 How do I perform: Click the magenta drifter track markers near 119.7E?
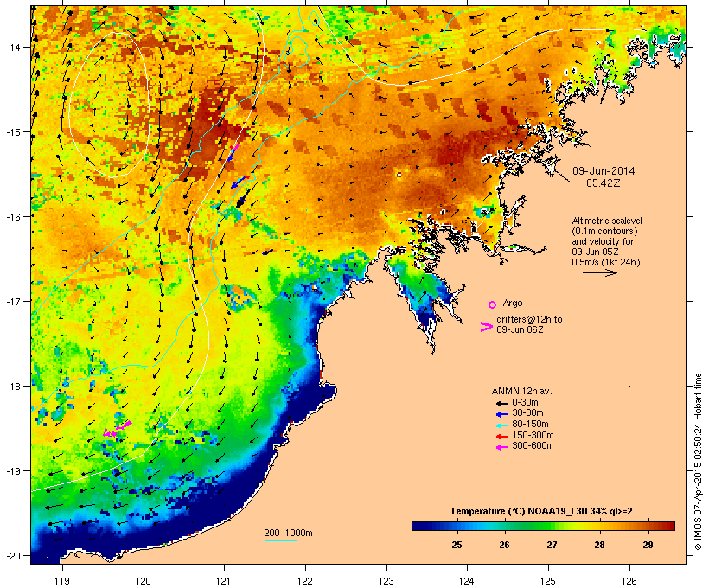point(118,429)
